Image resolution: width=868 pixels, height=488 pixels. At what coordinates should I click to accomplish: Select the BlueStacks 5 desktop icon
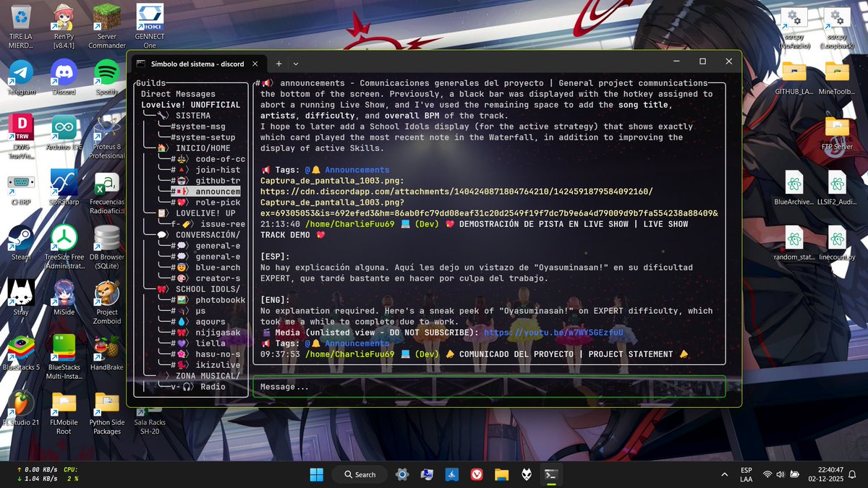click(21, 353)
